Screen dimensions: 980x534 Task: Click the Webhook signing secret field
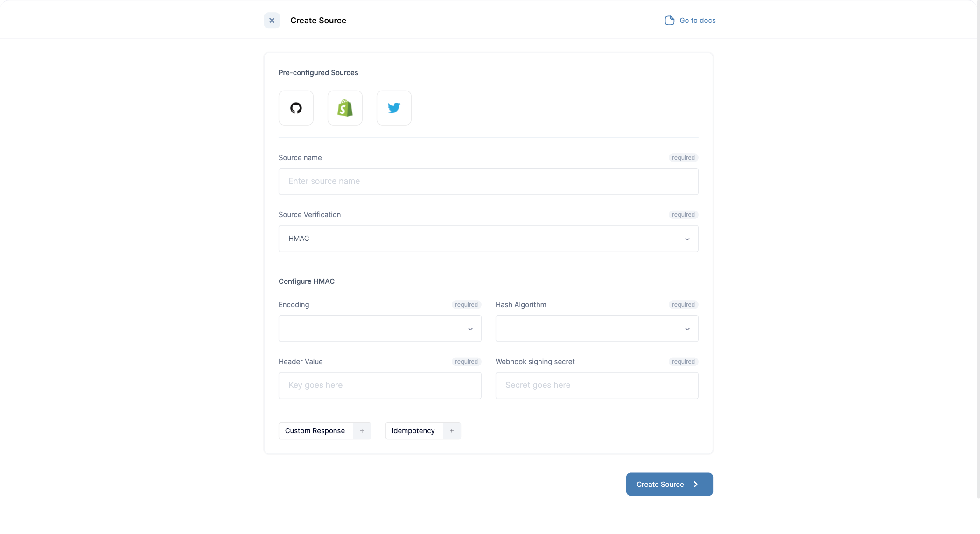[596, 386]
